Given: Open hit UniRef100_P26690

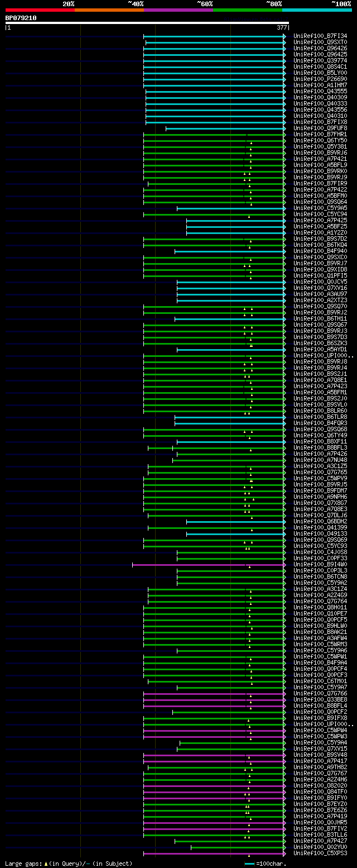Looking at the screenshot, I should click(320, 79).
